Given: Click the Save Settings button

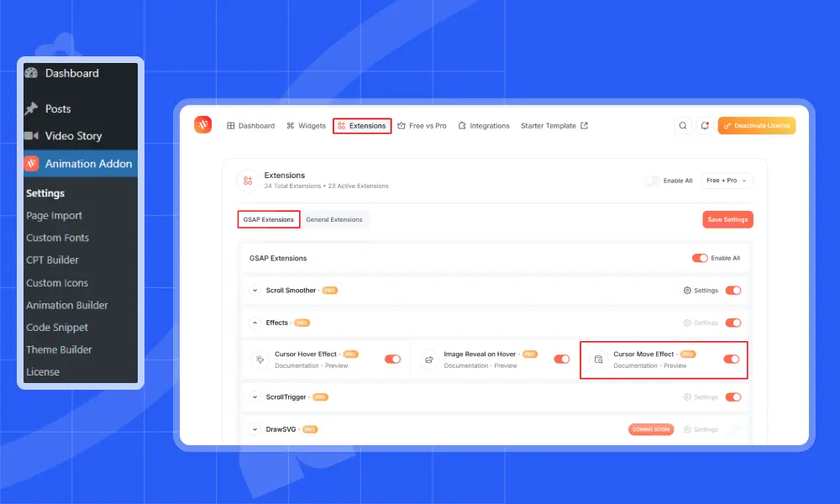Looking at the screenshot, I should point(727,220).
